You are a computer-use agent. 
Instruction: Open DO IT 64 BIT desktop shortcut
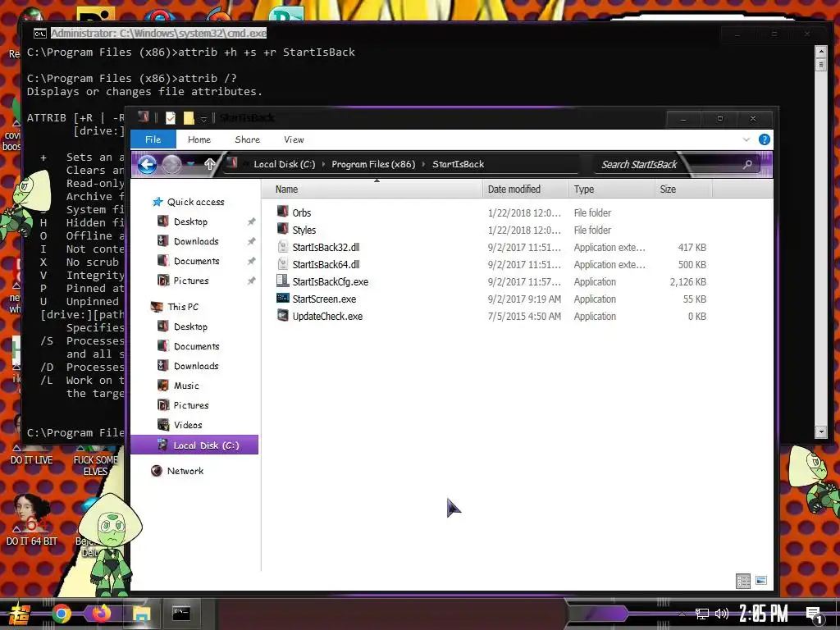click(x=32, y=519)
